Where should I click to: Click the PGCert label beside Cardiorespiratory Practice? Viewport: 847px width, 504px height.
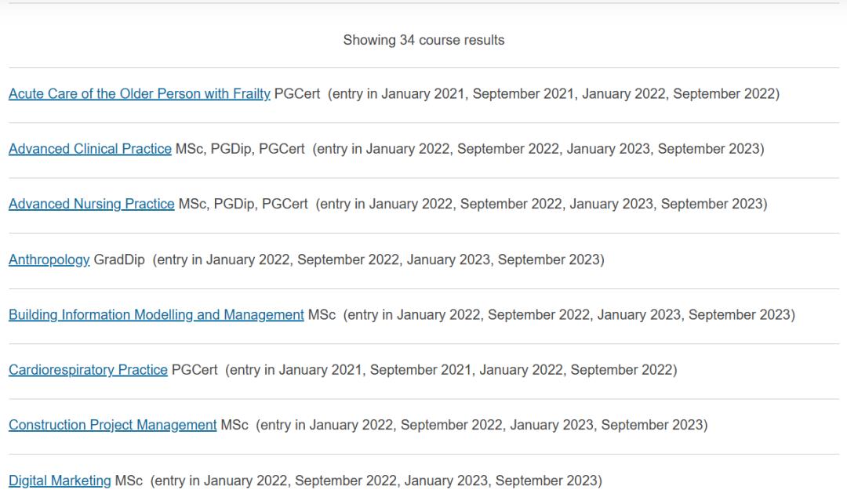point(194,370)
